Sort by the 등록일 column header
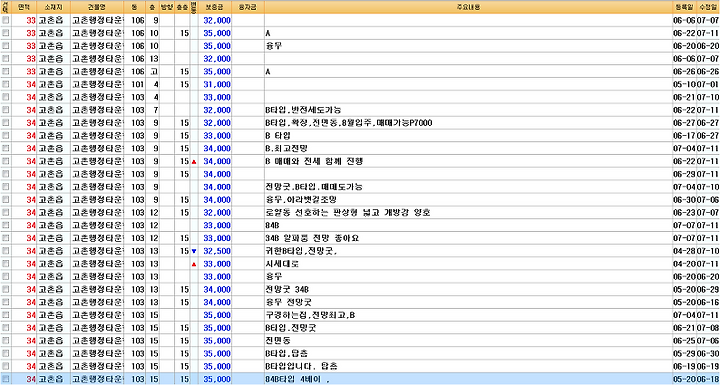720x385 pixels. (684, 7)
